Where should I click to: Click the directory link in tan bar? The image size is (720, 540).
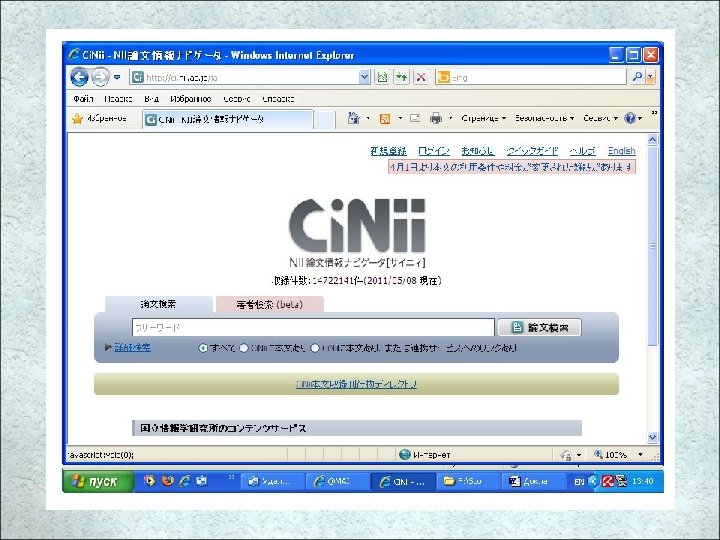point(356,384)
